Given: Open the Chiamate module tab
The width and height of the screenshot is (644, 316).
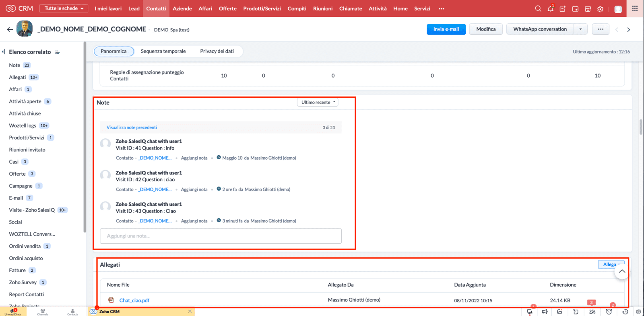Looking at the screenshot, I should (351, 8).
